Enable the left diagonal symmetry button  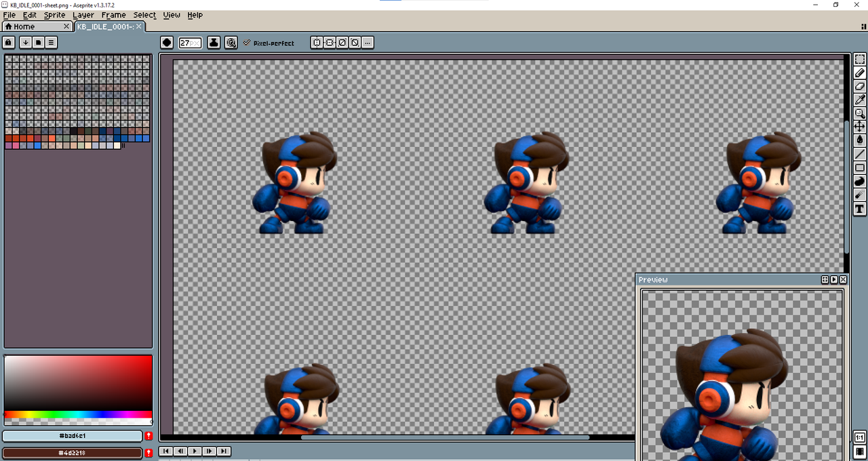[x=355, y=43]
